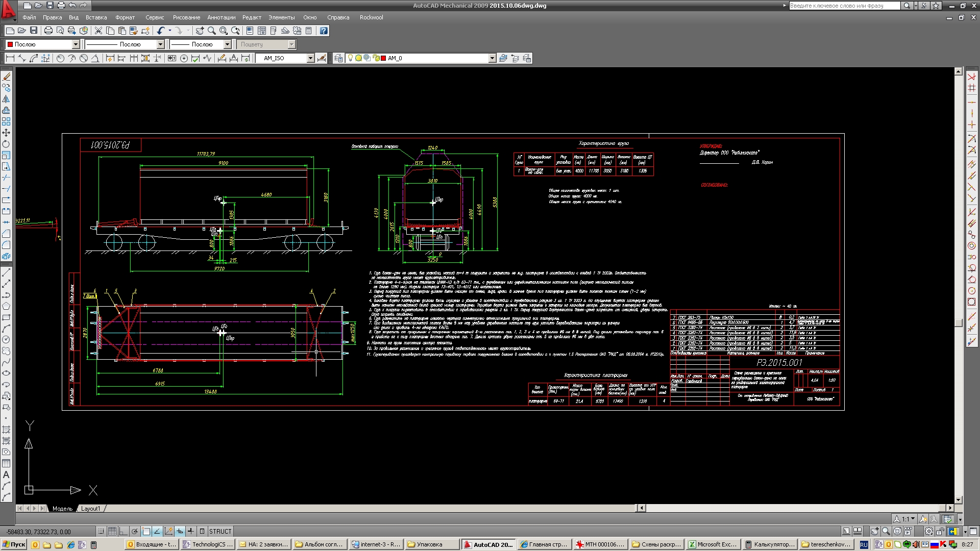Open the Правка menu
Screen dimensions: 980x551
pyautogui.click(x=53, y=17)
